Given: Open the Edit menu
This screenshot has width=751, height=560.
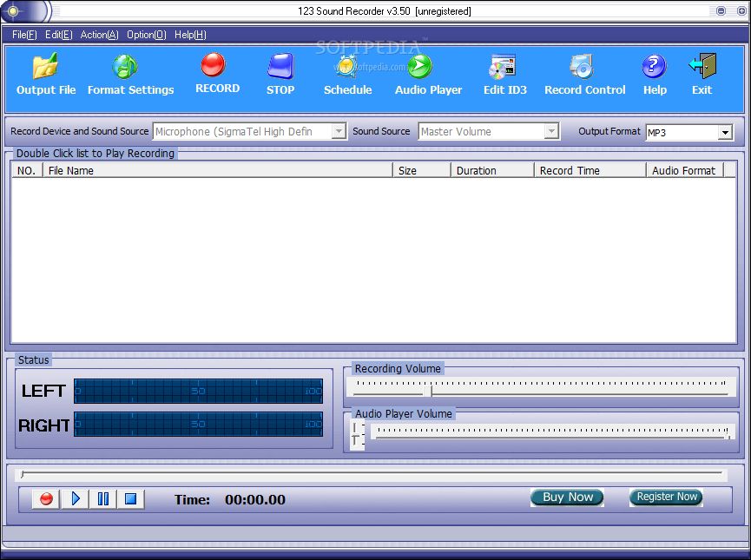Looking at the screenshot, I should tap(59, 35).
